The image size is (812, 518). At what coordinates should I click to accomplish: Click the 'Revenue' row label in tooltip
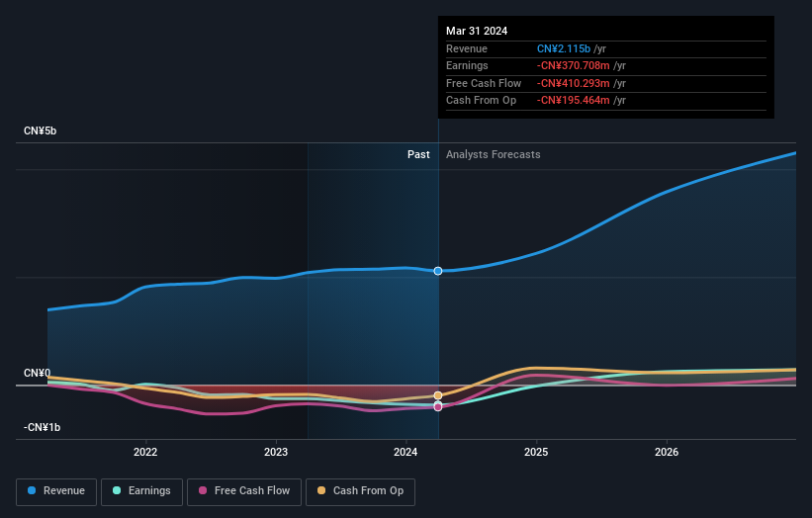click(467, 48)
